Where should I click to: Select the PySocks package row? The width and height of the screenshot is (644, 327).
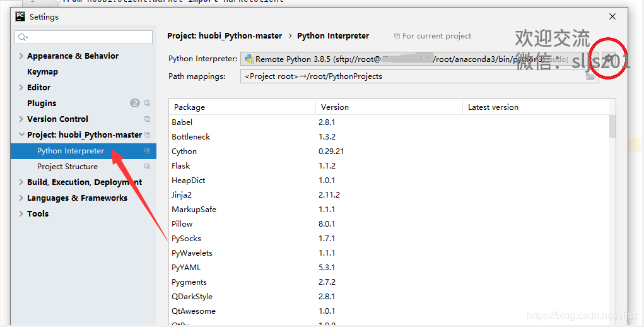[x=389, y=238]
